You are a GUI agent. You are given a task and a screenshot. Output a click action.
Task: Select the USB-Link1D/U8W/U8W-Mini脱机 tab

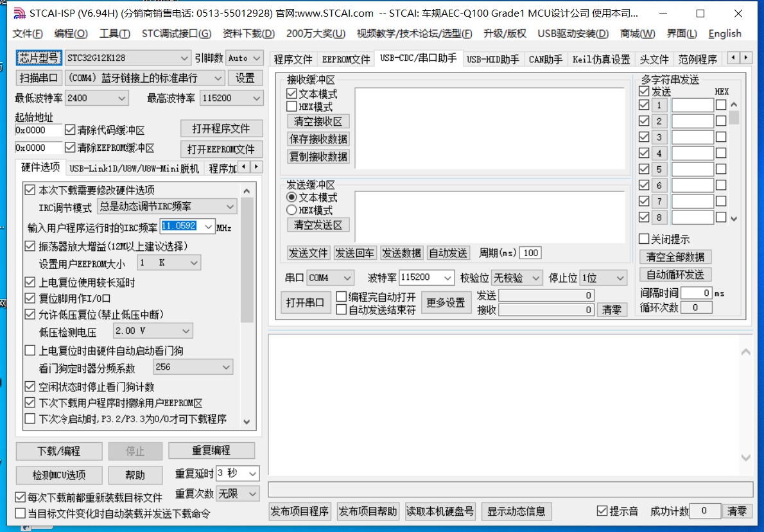click(134, 169)
